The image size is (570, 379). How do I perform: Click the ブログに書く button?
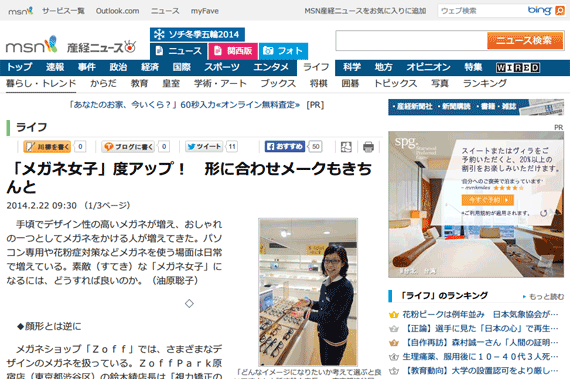pos(128,146)
